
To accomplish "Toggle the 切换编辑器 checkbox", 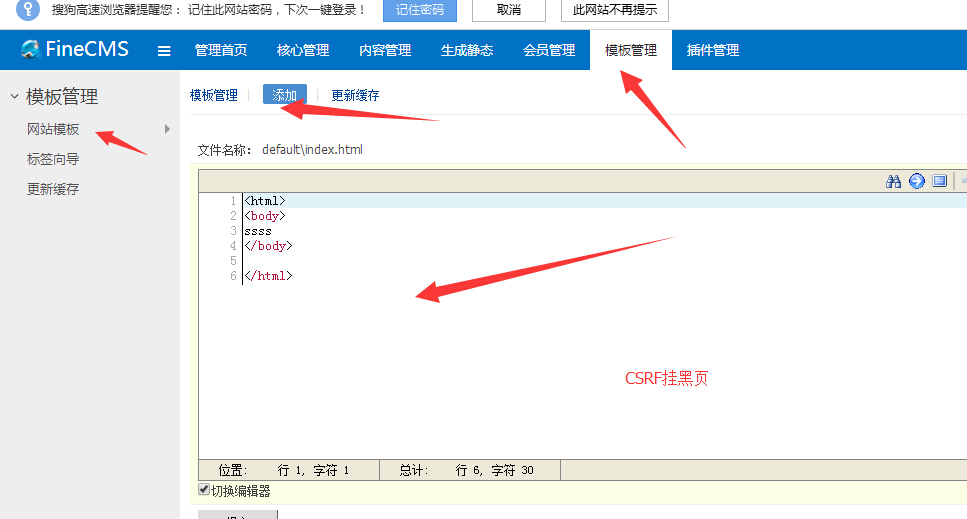I will pos(204,489).
